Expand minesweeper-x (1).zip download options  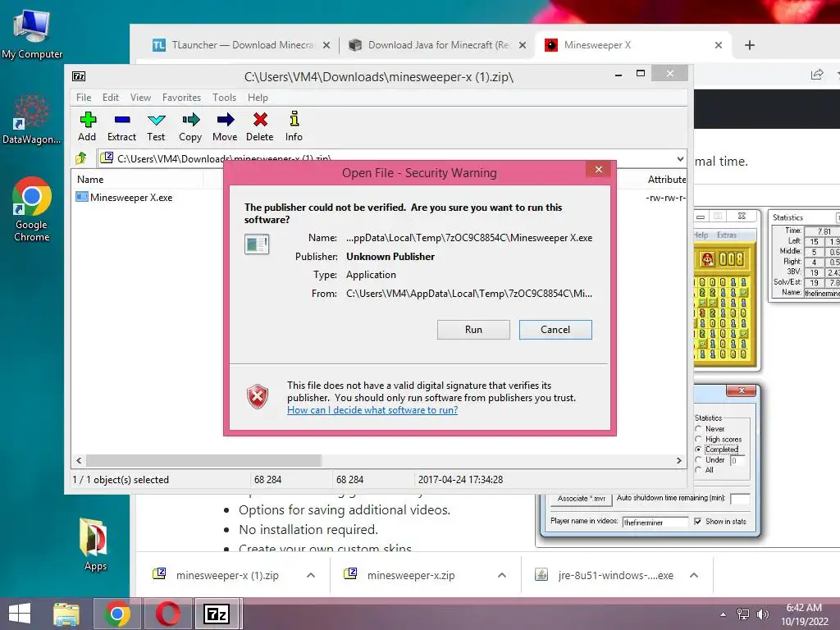(311, 575)
